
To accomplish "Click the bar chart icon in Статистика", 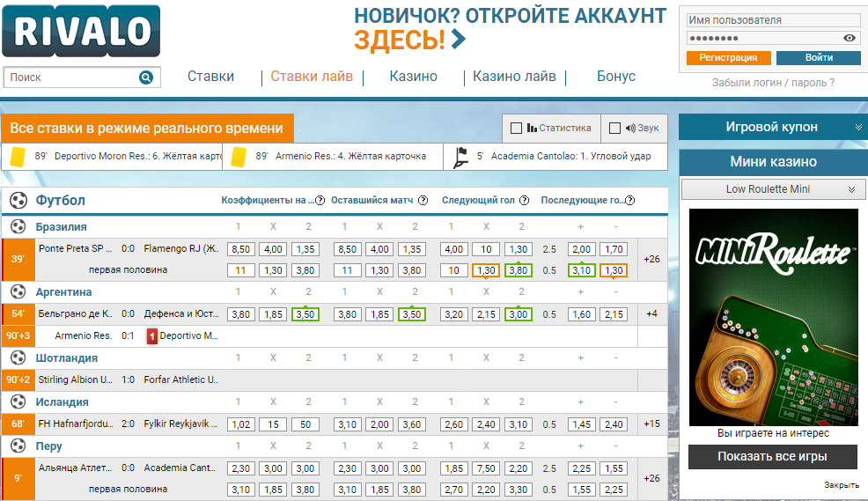I will tap(532, 128).
